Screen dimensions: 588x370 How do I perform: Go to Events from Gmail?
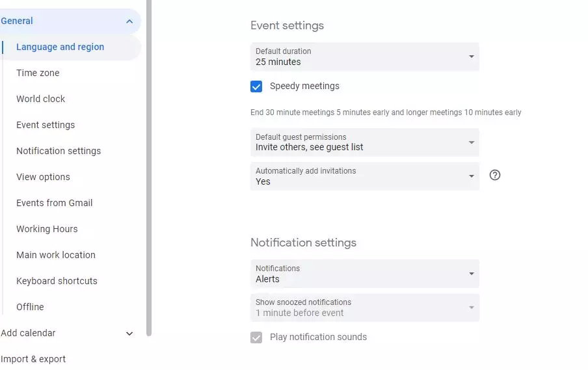point(55,204)
